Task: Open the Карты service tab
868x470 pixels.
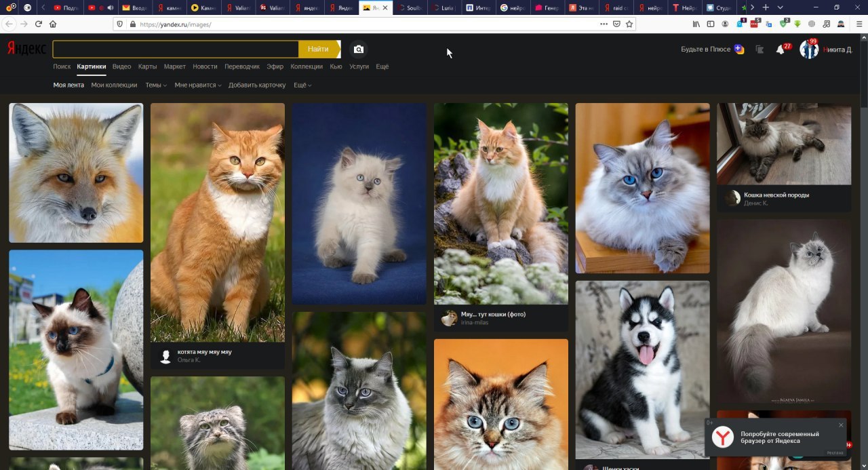Action: coord(148,66)
